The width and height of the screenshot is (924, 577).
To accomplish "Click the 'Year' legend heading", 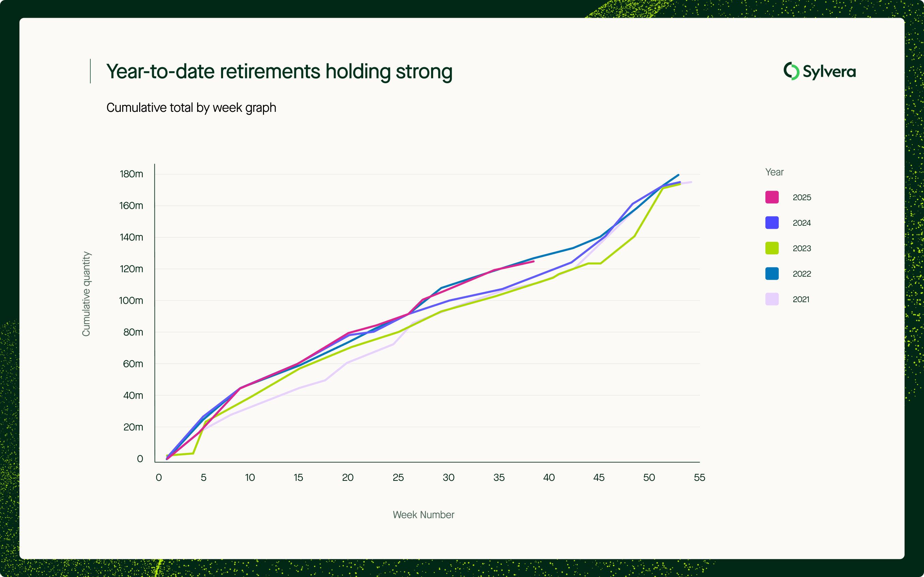I will pos(774,172).
